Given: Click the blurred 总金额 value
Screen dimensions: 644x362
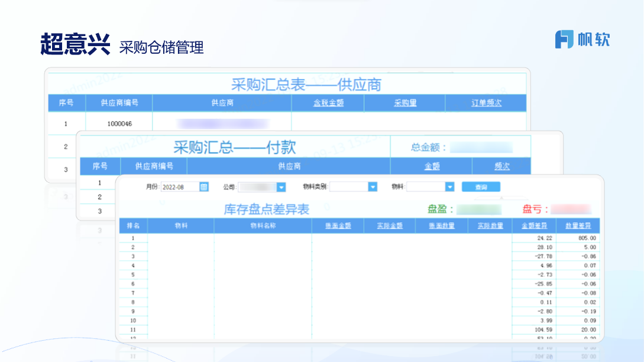Looking at the screenshot, I should [x=481, y=147].
